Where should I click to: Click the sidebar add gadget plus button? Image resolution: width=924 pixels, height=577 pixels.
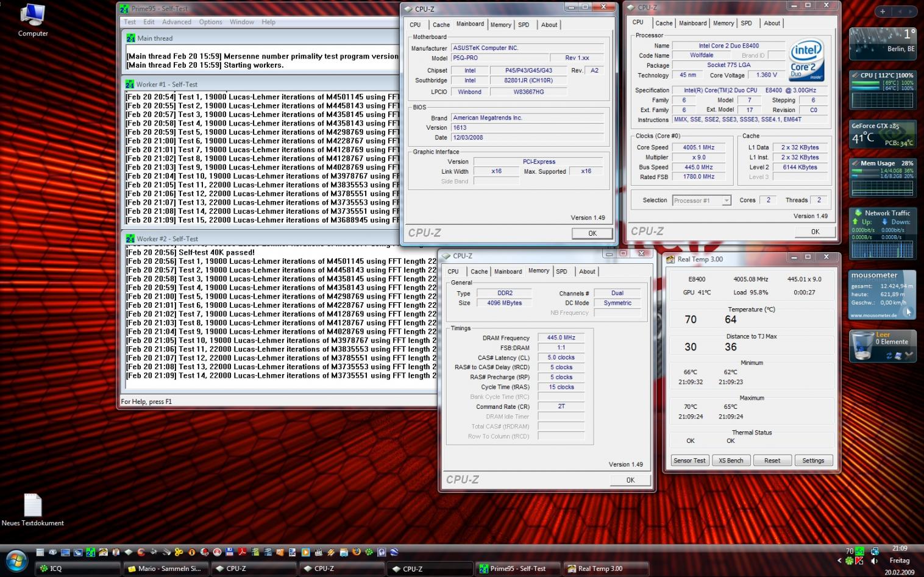[883, 12]
